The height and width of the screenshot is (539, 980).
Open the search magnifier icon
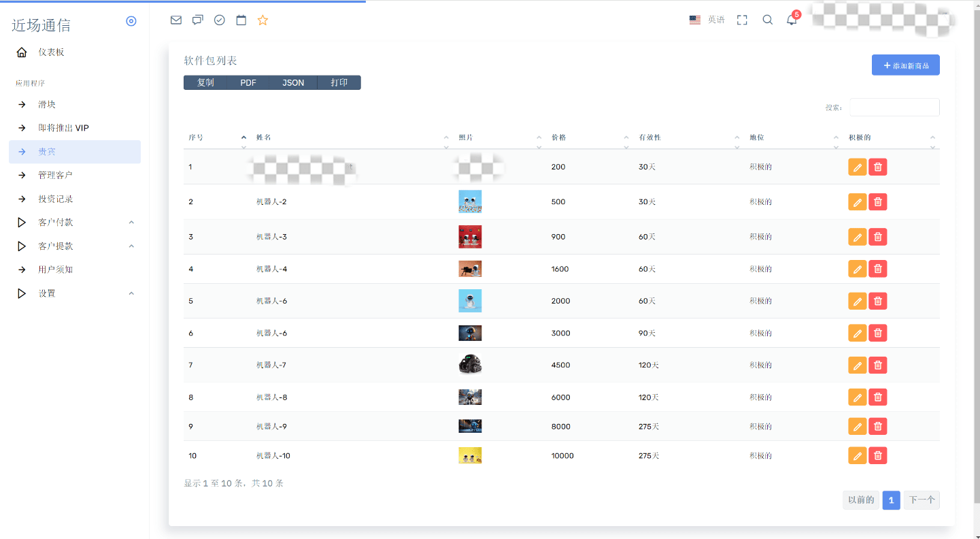768,20
